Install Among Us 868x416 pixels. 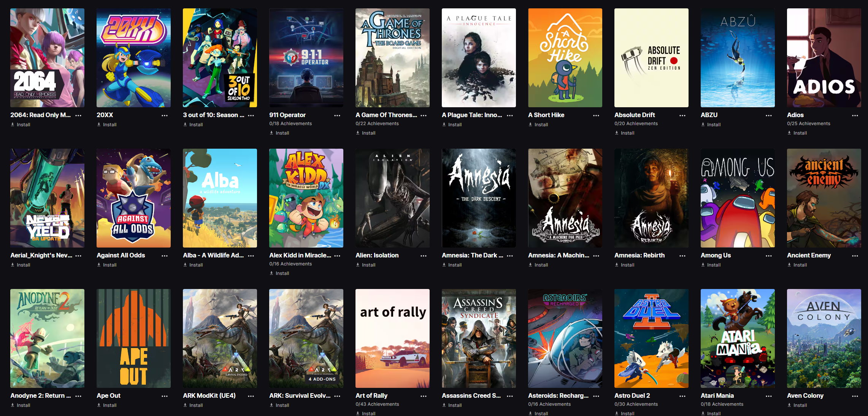711,265
